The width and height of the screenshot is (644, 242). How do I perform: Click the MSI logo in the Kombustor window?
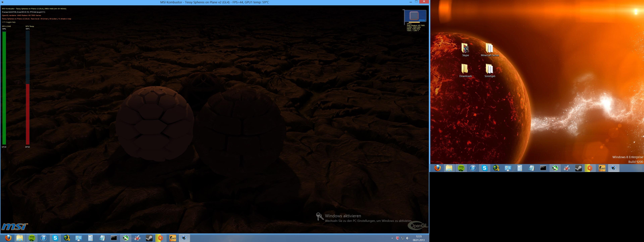tap(14, 227)
